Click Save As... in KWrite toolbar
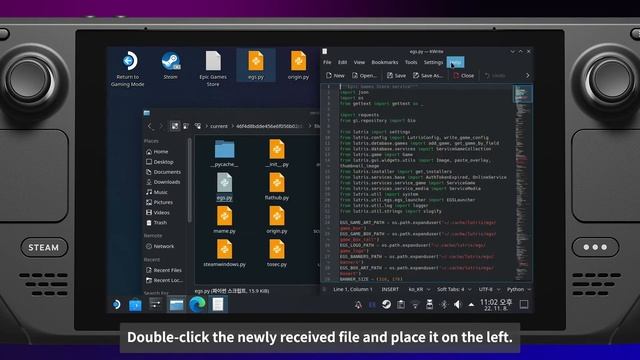640x360 pixels. click(428, 76)
